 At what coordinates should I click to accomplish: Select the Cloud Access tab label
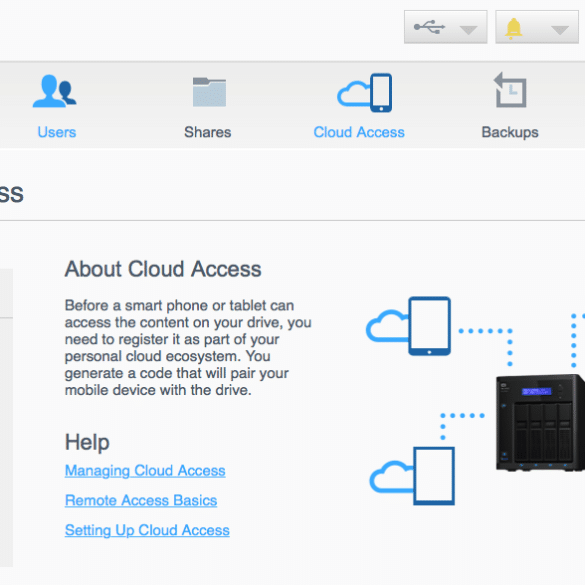pyautogui.click(x=359, y=132)
